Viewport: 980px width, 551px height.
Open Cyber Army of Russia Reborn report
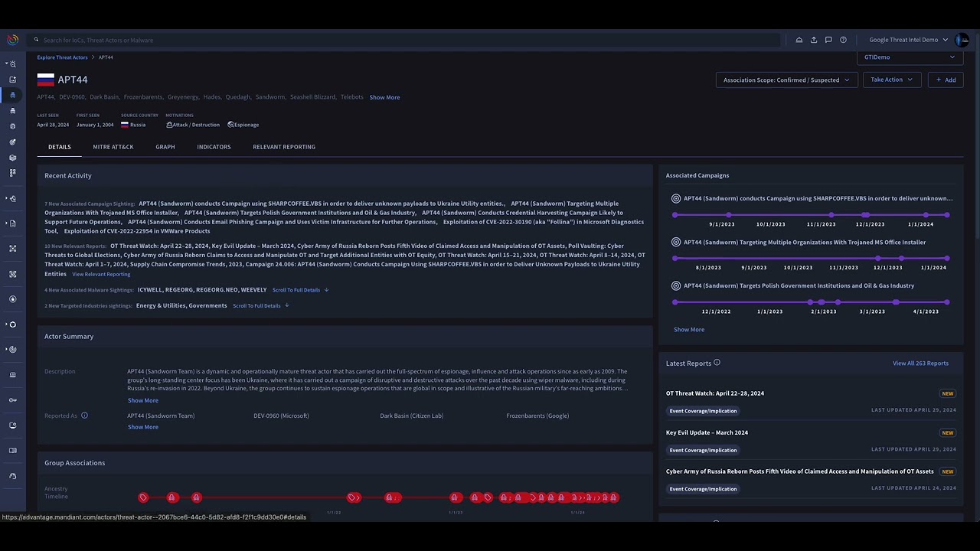point(800,471)
